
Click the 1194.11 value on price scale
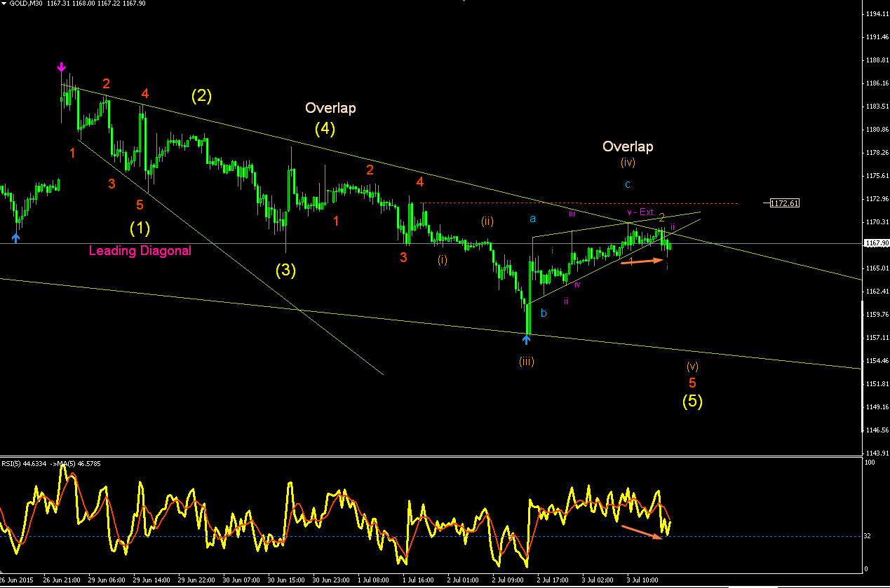coord(876,14)
